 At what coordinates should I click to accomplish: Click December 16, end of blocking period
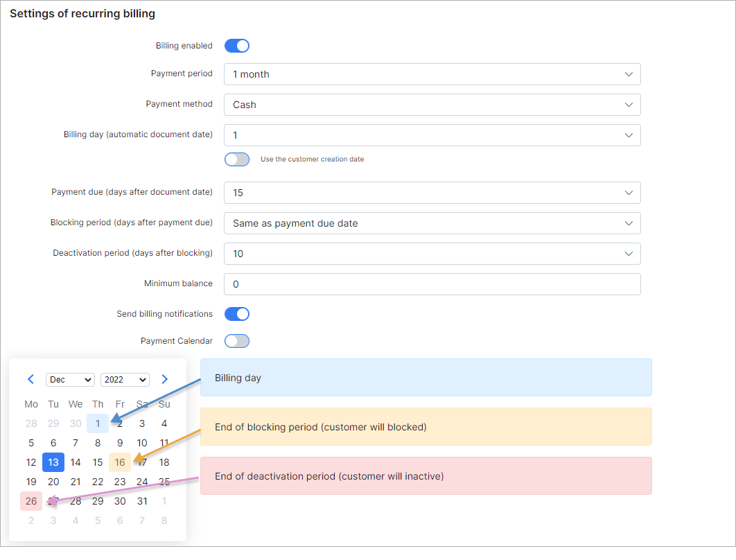[x=119, y=462]
